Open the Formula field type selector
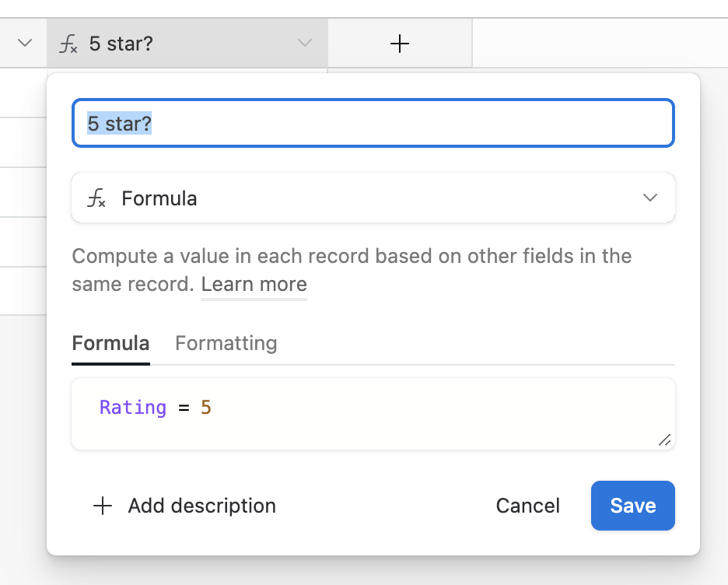The width and height of the screenshot is (728, 585). coord(373,198)
